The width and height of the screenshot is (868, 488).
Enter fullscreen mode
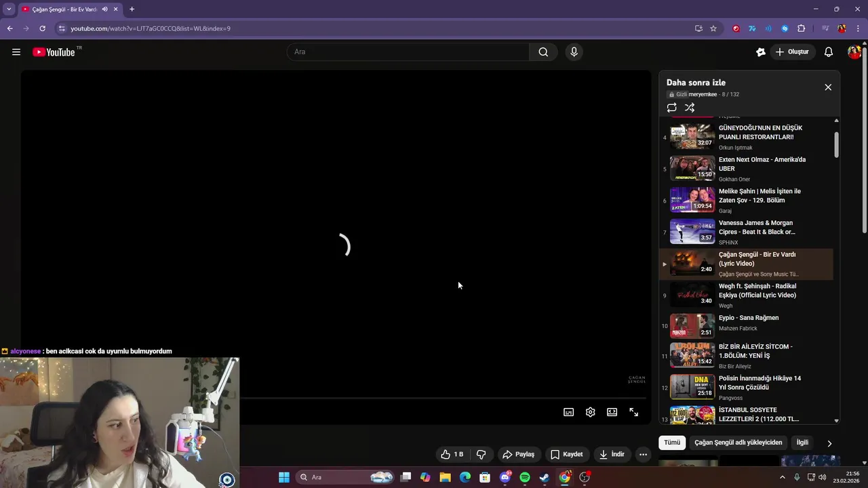tap(634, 412)
